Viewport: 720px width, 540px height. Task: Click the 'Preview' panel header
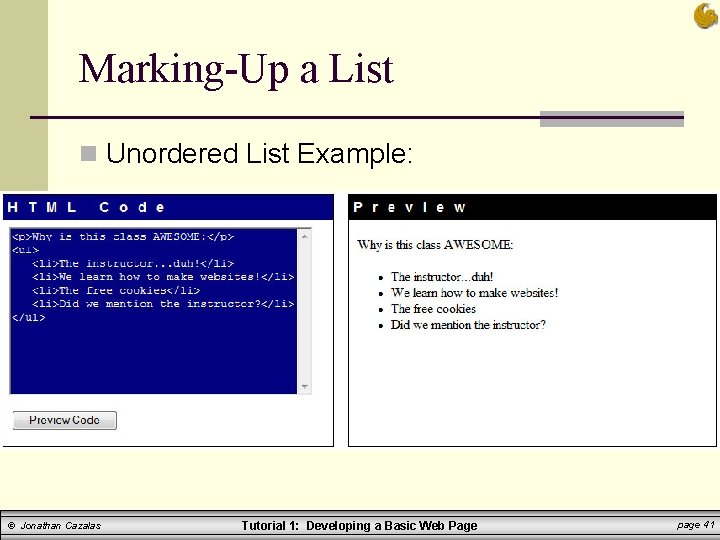click(x=533, y=207)
